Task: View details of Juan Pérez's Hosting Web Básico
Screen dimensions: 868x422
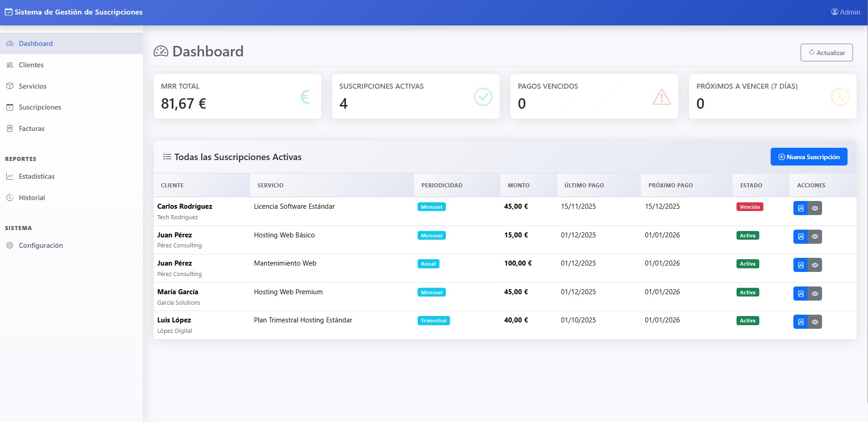Action: (x=815, y=236)
